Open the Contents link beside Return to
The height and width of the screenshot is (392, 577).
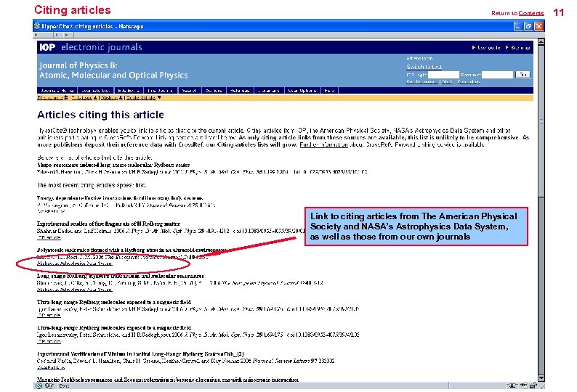531,13
